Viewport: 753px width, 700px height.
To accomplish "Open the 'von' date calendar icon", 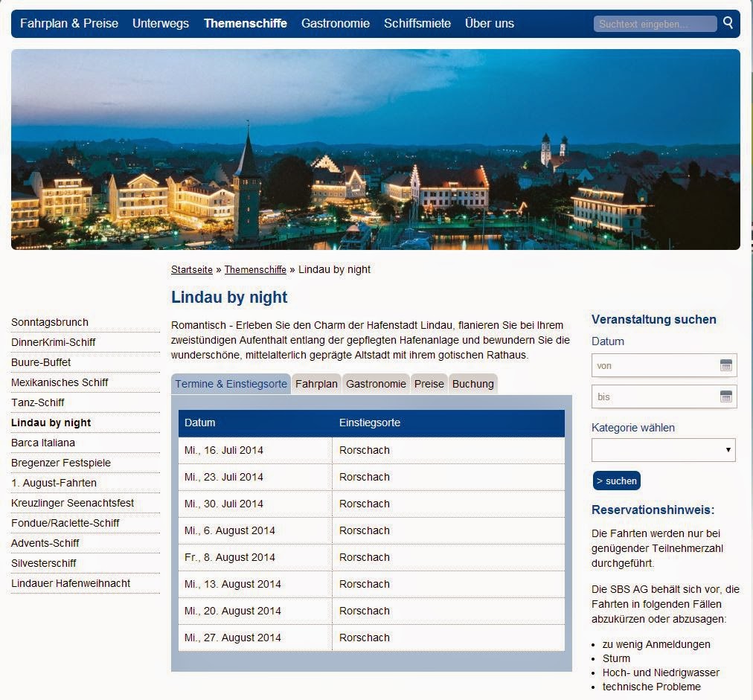I will point(726,365).
